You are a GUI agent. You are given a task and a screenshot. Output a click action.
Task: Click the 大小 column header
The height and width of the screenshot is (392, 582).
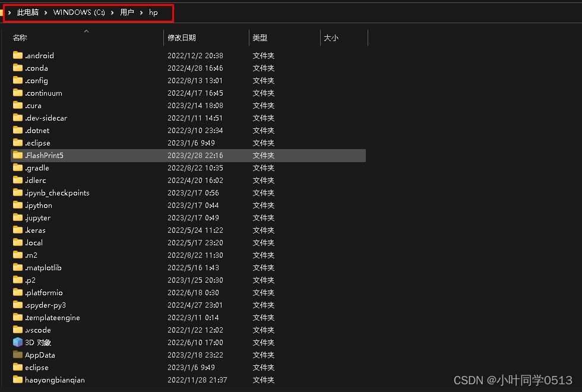[x=331, y=38]
